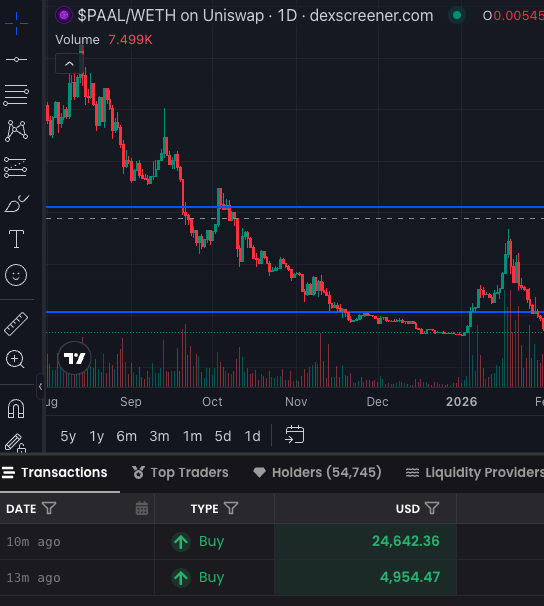This screenshot has height=606, width=544.
Task: Set chart range to 5d
Action: coord(223,436)
